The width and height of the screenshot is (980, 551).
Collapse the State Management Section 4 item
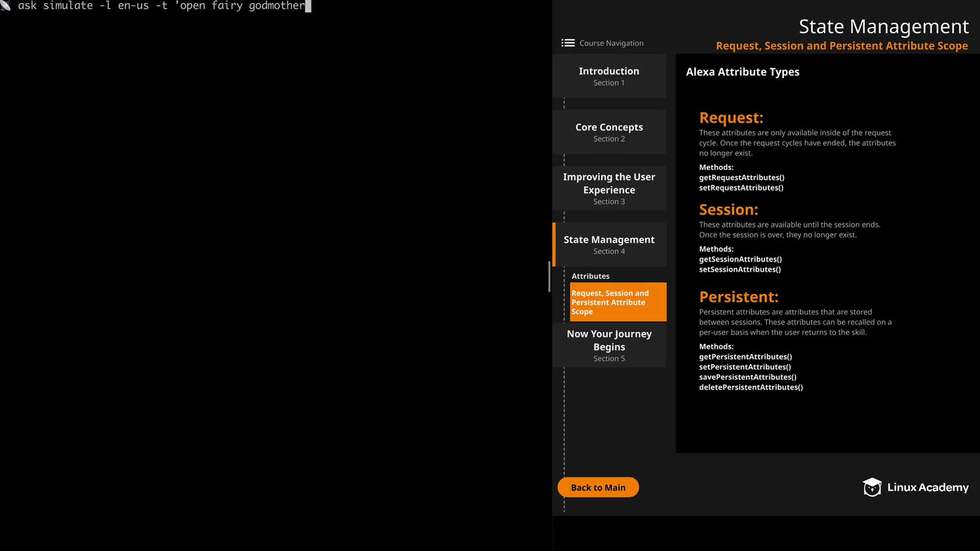[x=609, y=244]
